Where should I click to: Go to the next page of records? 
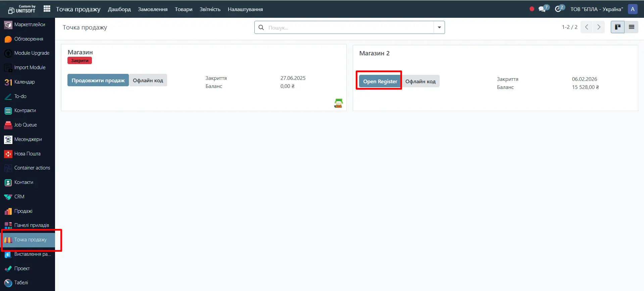click(599, 27)
